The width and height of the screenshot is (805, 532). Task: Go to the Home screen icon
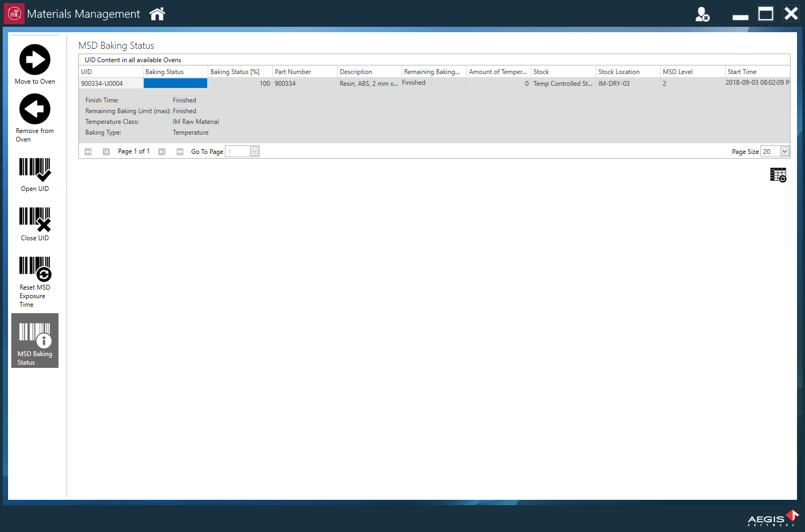(157, 14)
